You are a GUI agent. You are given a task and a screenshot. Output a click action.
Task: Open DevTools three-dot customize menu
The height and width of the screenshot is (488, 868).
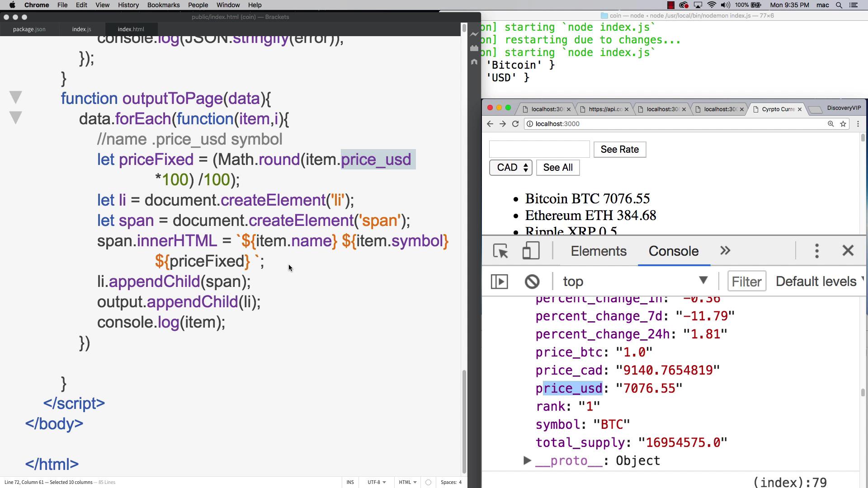(817, 251)
